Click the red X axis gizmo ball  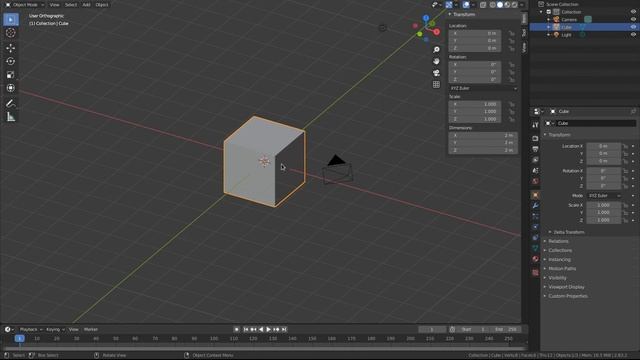tap(436, 32)
